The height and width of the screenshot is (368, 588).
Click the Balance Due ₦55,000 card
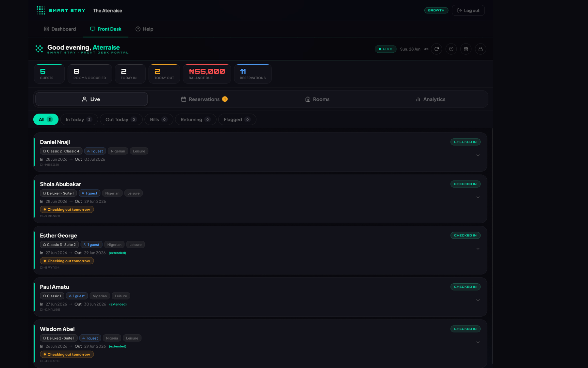[x=207, y=74]
